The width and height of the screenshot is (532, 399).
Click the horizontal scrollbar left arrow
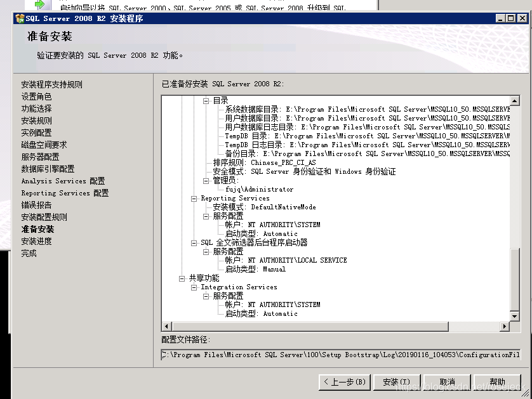click(x=166, y=327)
